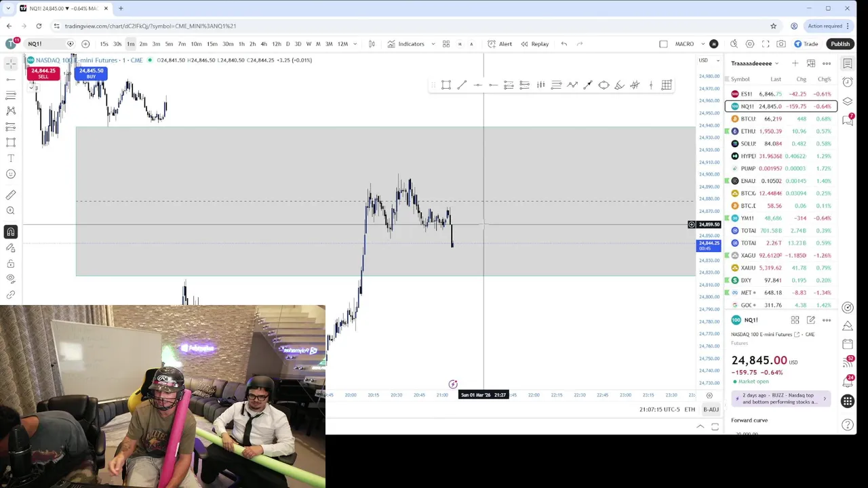Create an Alert

pyautogui.click(x=500, y=44)
